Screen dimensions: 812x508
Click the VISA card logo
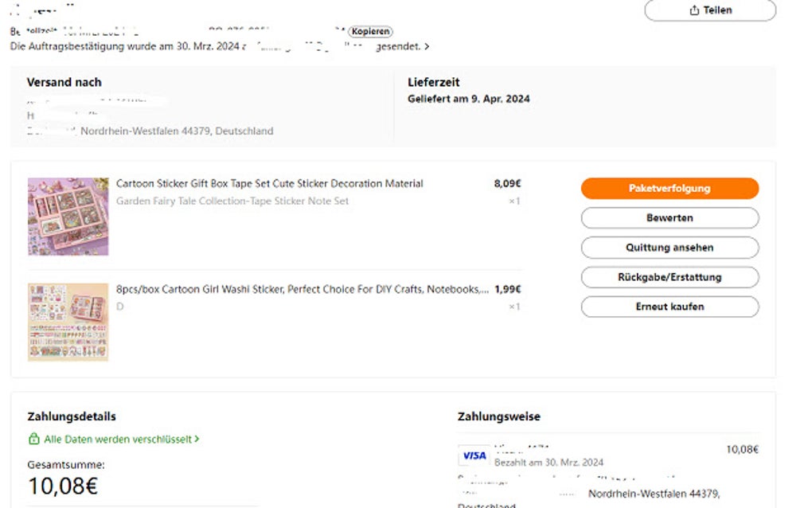[474, 455]
